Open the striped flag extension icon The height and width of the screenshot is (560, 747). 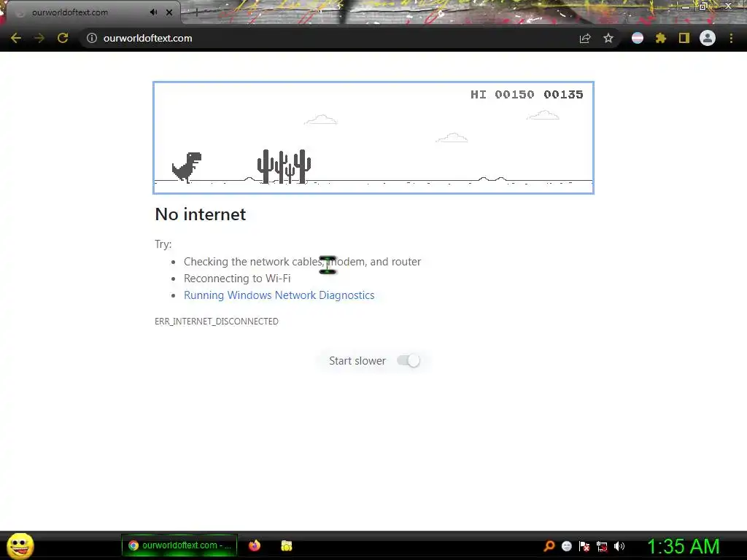(638, 38)
